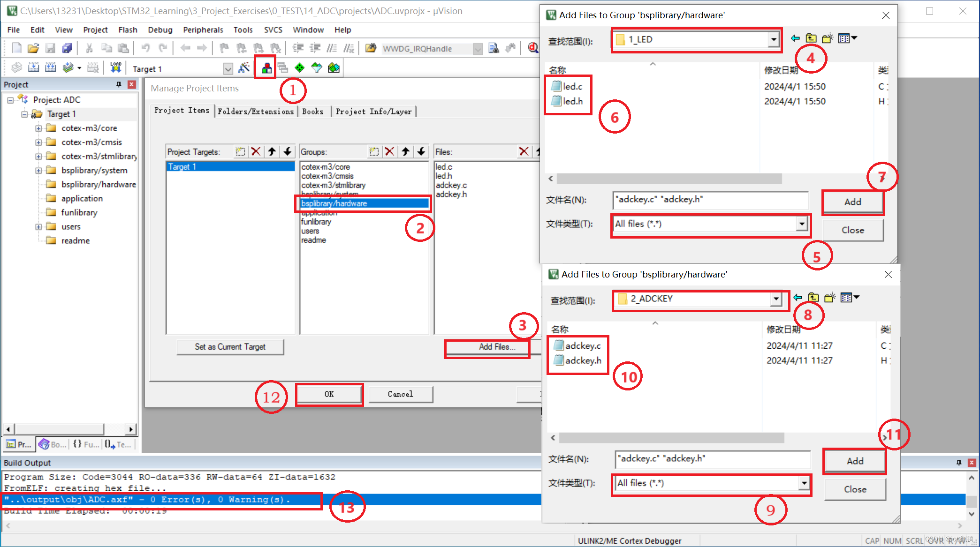
Task: Open the Project menu
Action: tap(95, 30)
